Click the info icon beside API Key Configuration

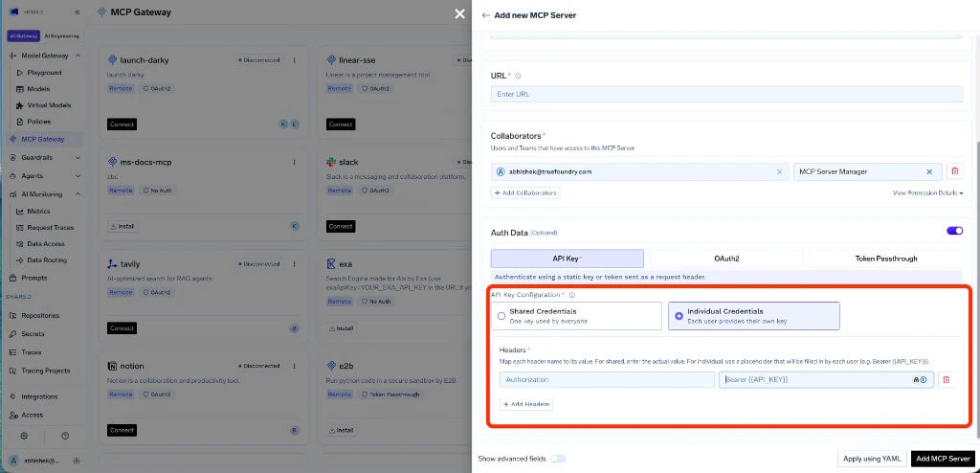pyautogui.click(x=572, y=295)
